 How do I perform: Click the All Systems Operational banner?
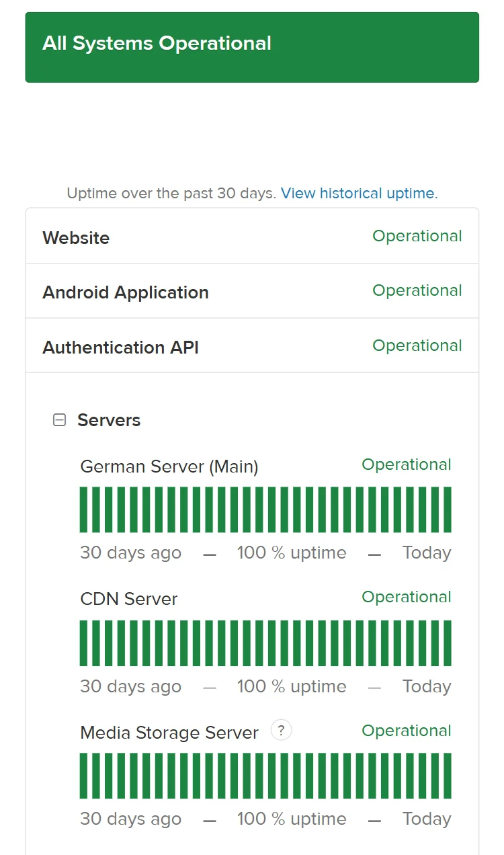point(252,47)
